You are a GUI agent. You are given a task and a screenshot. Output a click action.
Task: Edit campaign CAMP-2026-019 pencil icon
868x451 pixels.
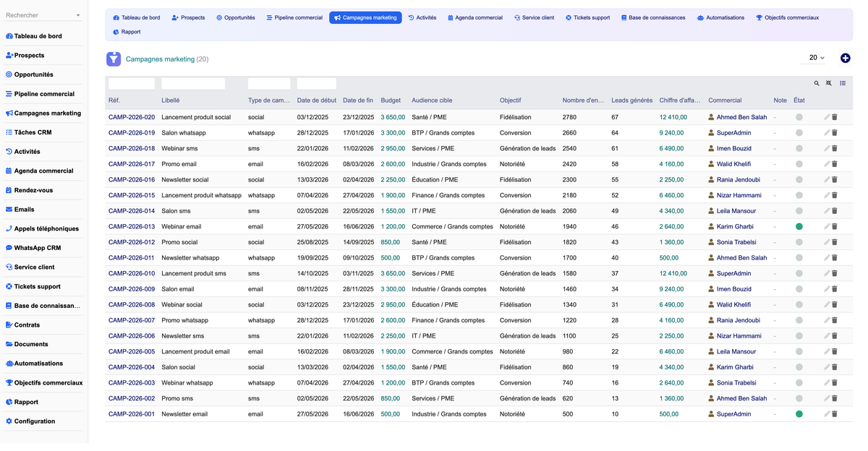pyautogui.click(x=827, y=133)
